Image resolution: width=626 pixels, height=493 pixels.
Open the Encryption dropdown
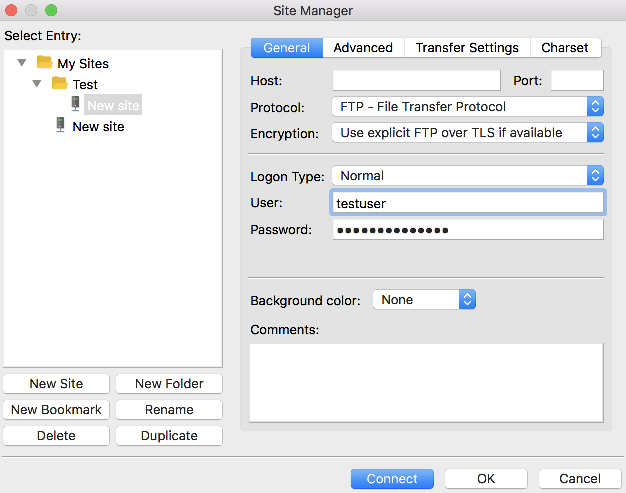click(467, 132)
